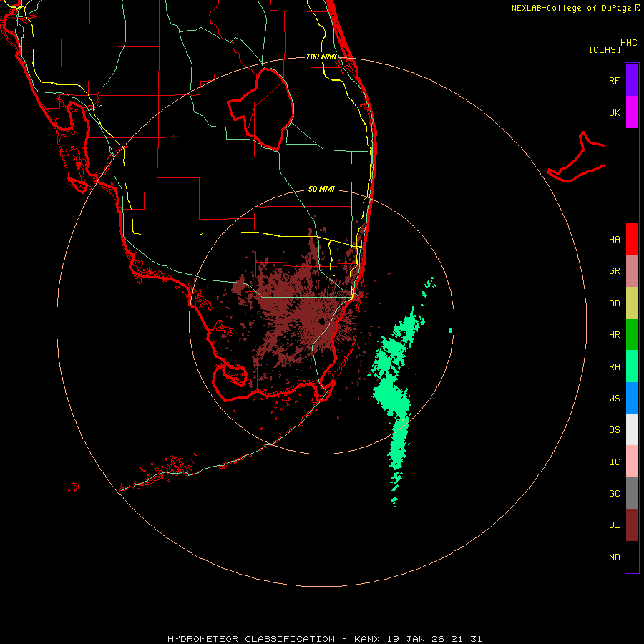Click the IC legend label
This screenshot has height=644, width=644.
(x=614, y=462)
